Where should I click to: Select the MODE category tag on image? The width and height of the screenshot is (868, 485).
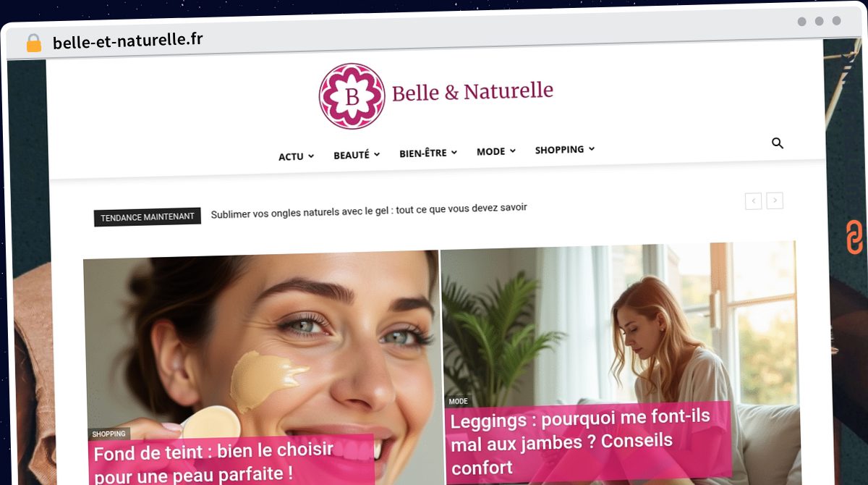(x=458, y=401)
